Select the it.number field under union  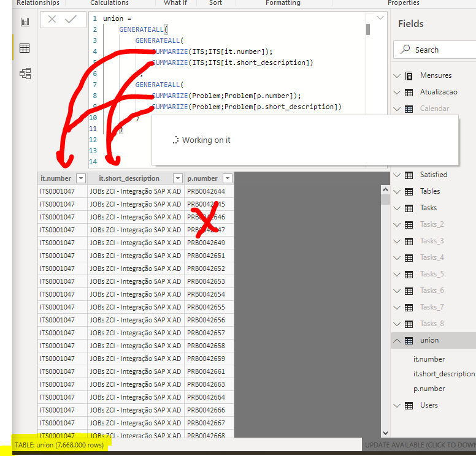429,359
